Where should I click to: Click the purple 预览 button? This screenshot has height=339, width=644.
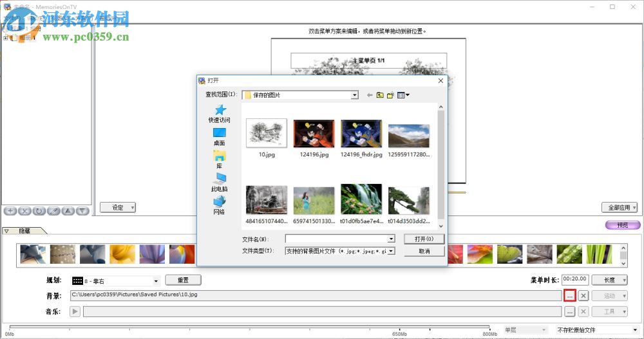click(623, 225)
